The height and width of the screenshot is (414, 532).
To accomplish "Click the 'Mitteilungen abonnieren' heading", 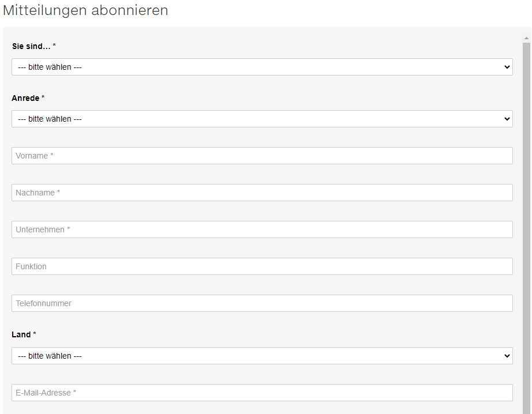I will pos(85,10).
